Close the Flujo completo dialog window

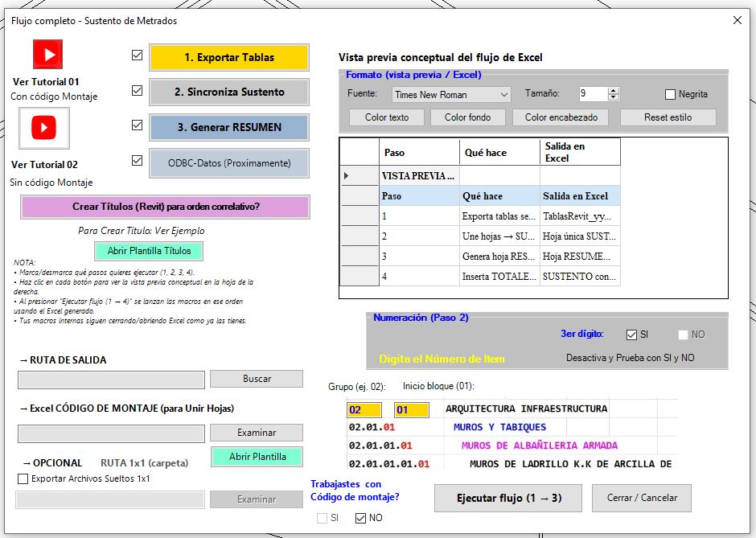738,20
